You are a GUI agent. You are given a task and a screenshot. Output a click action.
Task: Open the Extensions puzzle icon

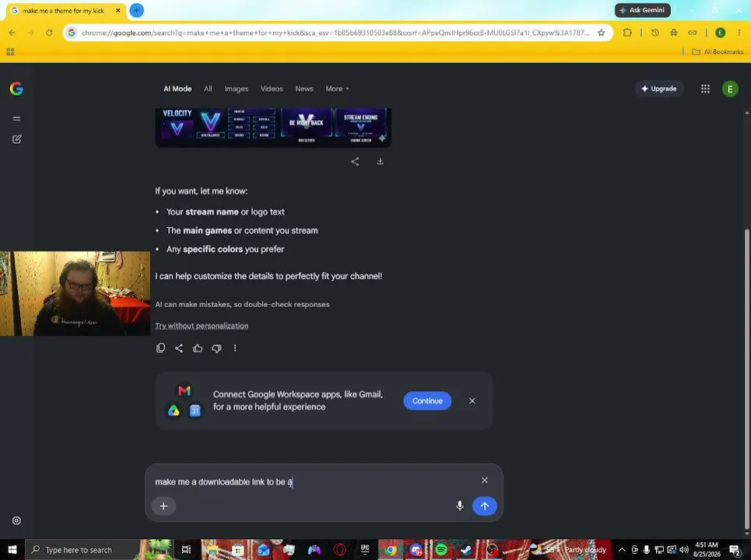pos(627,33)
